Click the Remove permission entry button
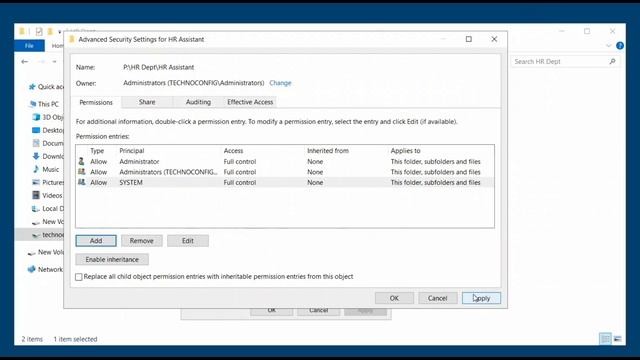The image size is (640, 360). click(x=142, y=241)
